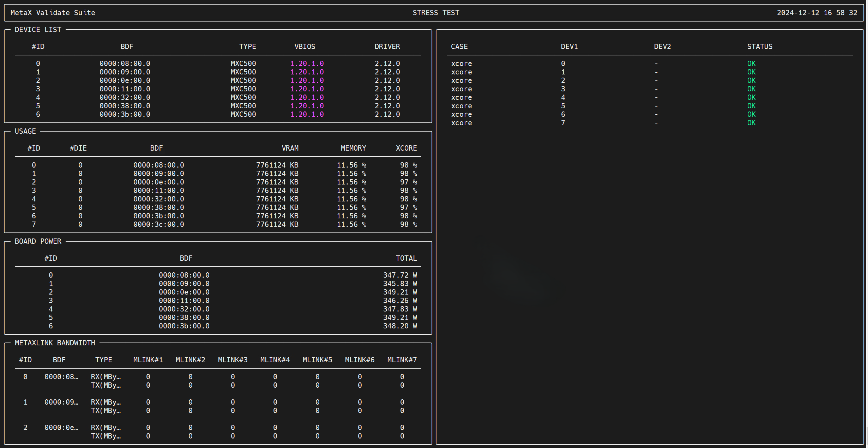The height and width of the screenshot is (448, 868).
Task: Select device row 0000:3b:00.0 in DEVICE LIST
Action: point(125,114)
